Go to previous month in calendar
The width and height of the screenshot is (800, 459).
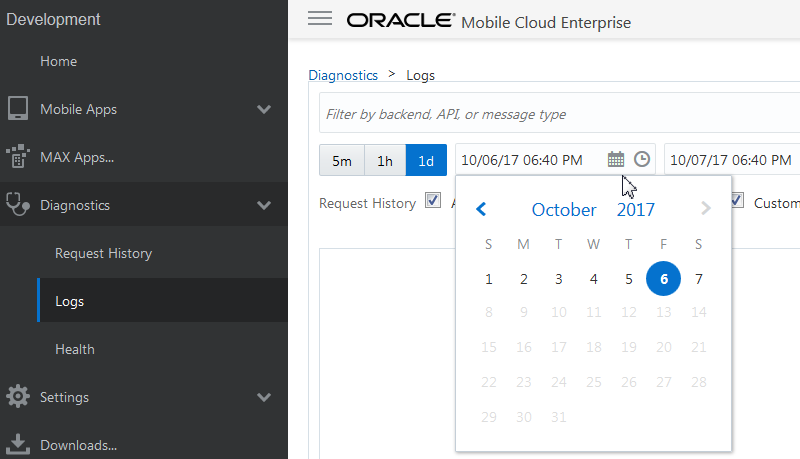tap(481, 209)
